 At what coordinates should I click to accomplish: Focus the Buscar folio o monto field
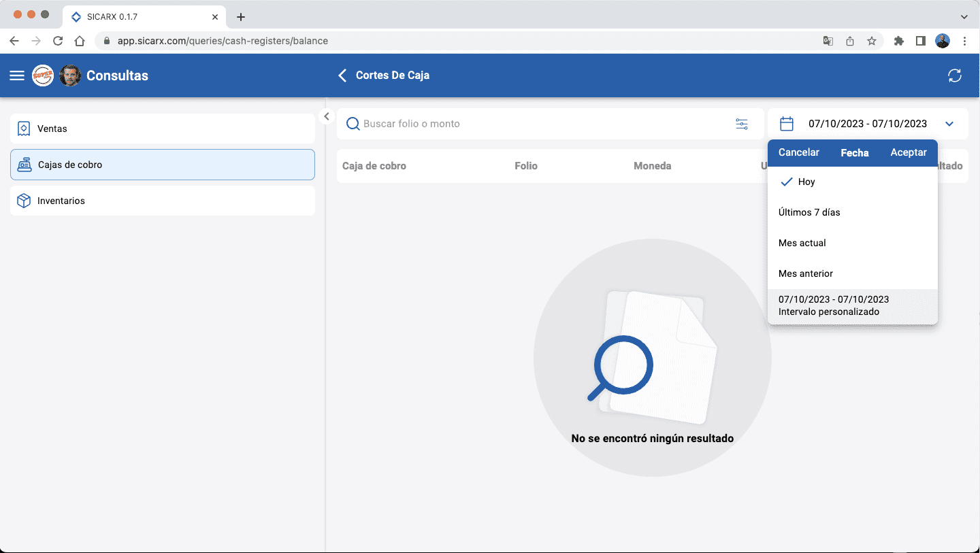pos(544,124)
